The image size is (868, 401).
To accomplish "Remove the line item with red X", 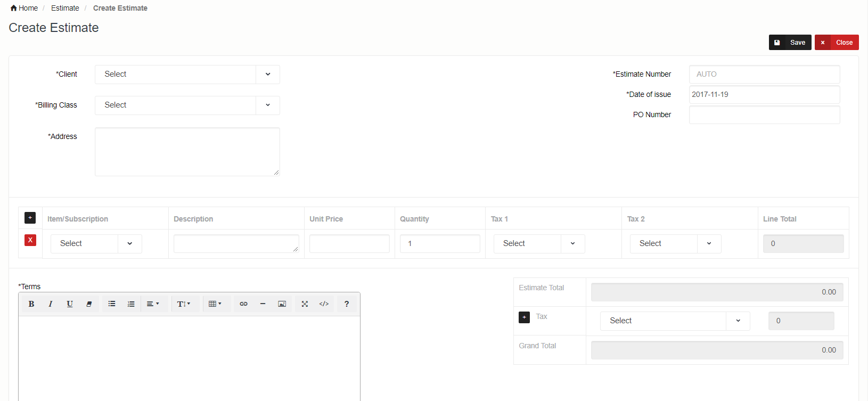I will tap(30, 240).
